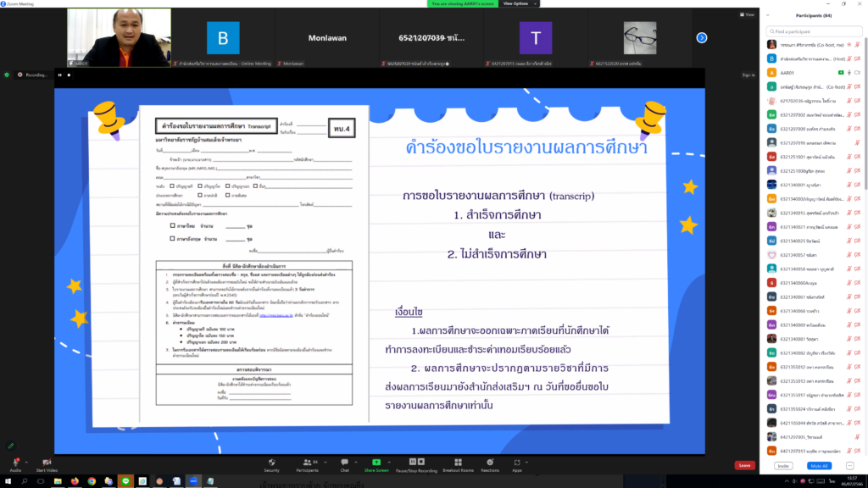Click the Find a participant search field
Viewport: 868px width, 488px height.
pyautogui.click(x=814, y=31)
